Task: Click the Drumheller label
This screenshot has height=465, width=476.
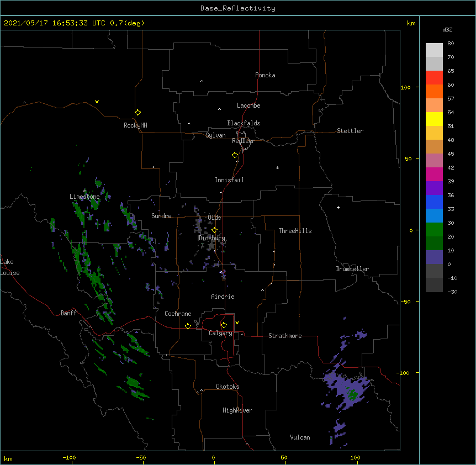Action: click(352, 269)
